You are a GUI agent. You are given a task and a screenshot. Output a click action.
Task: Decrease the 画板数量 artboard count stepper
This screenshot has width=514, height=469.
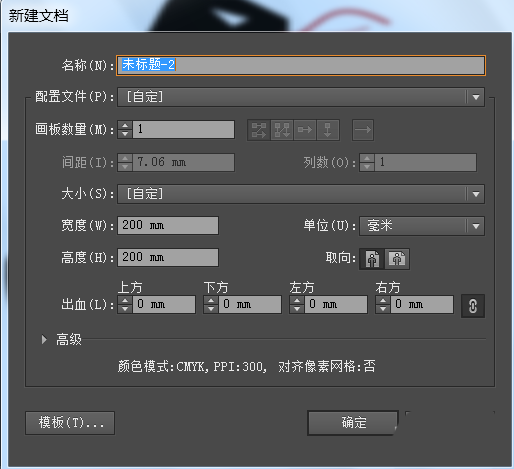click(x=125, y=134)
